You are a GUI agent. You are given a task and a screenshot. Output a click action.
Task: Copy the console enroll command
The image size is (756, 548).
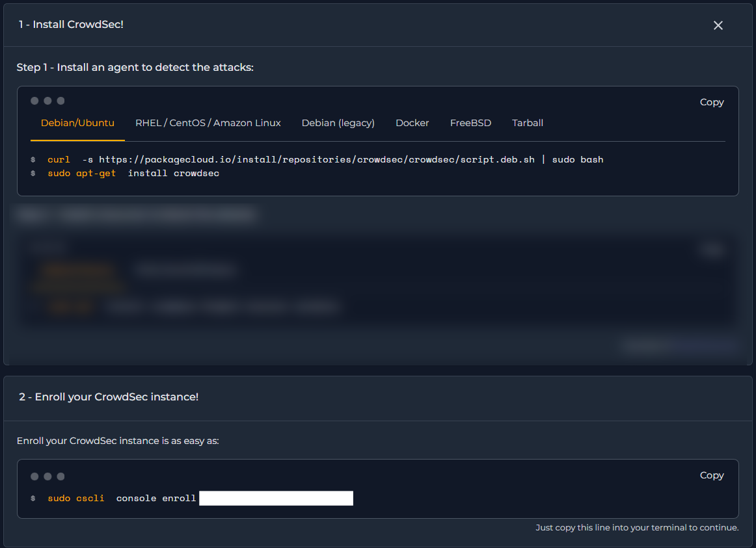click(712, 475)
